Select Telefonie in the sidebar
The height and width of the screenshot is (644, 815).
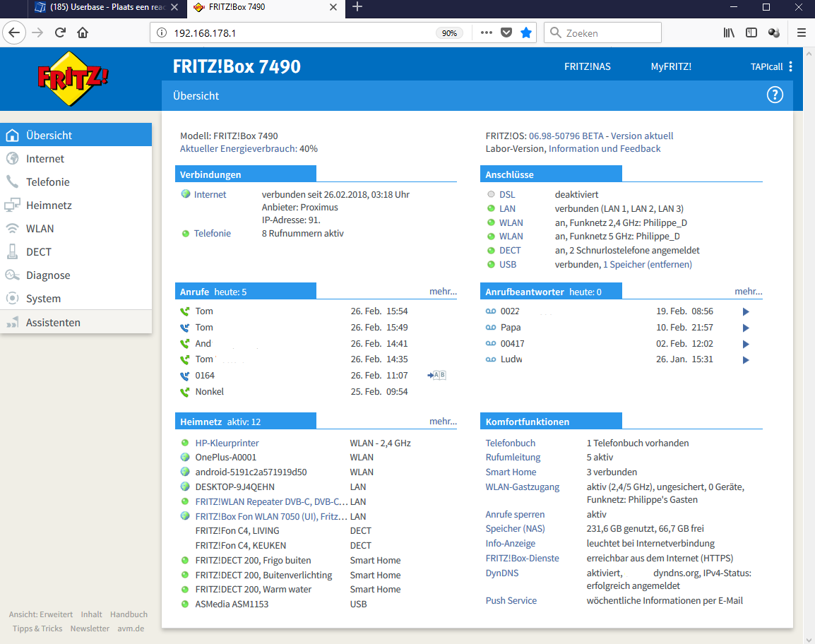click(47, 182)
